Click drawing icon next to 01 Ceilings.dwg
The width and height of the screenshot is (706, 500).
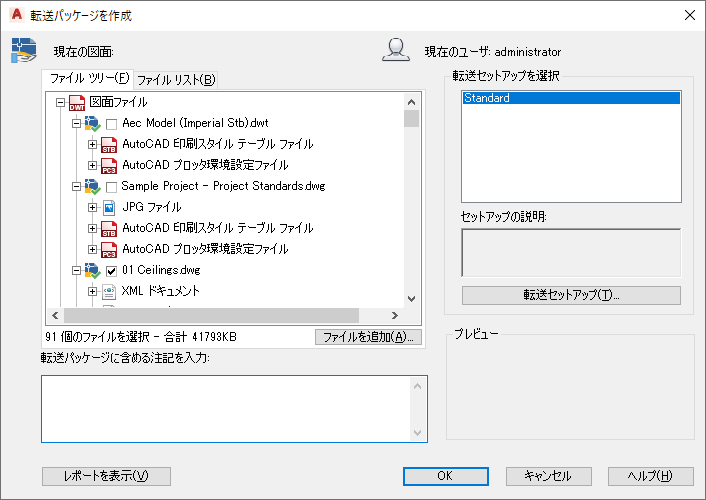pyautogui.click(x=92, y=270)
